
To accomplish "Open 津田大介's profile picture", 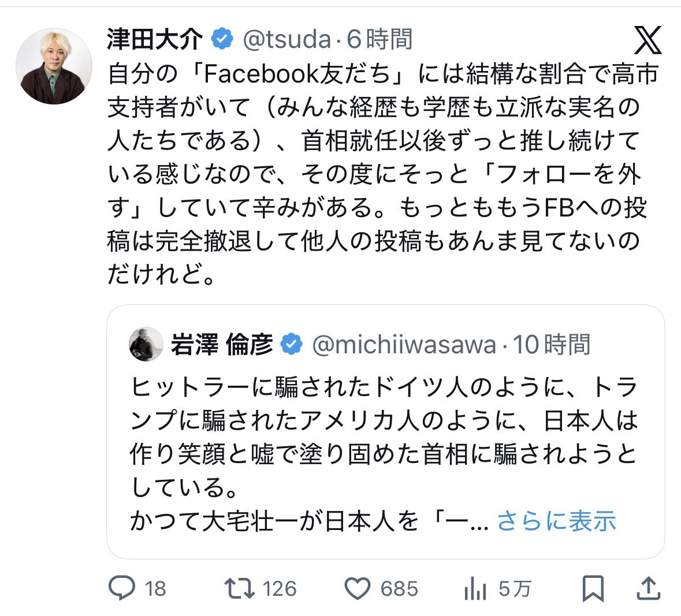I will (x=53, y=66).
